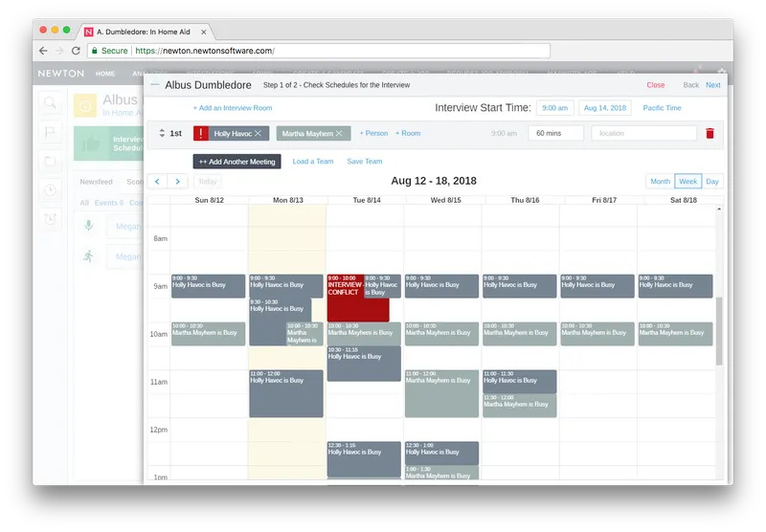Click Friday 9:00 - 9:30 Holly Havoc event

coord(597,286)
